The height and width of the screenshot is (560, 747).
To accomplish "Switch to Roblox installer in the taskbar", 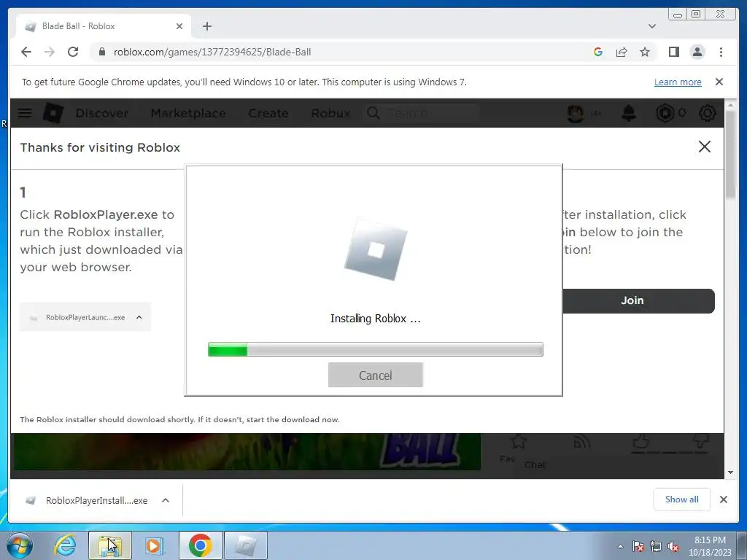I will tap(245, 545).
